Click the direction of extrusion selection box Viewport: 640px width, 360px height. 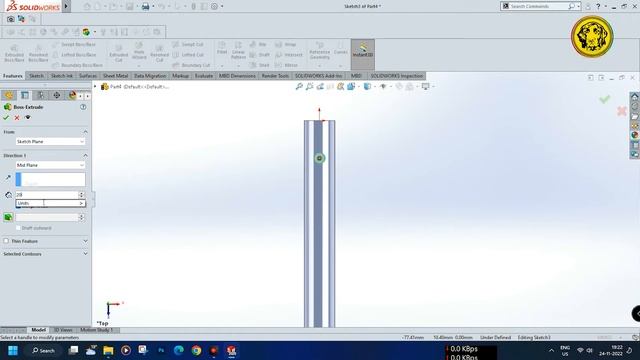click(50, 180)
